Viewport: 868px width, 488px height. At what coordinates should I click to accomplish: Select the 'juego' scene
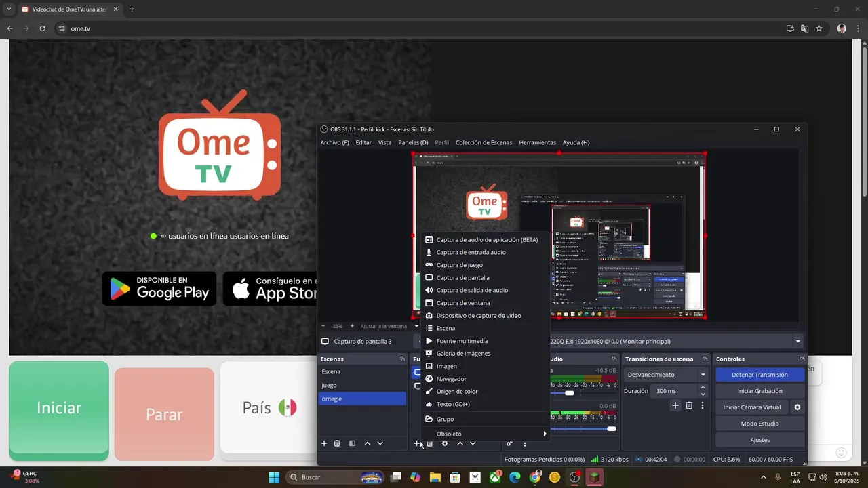pos(362,385)
